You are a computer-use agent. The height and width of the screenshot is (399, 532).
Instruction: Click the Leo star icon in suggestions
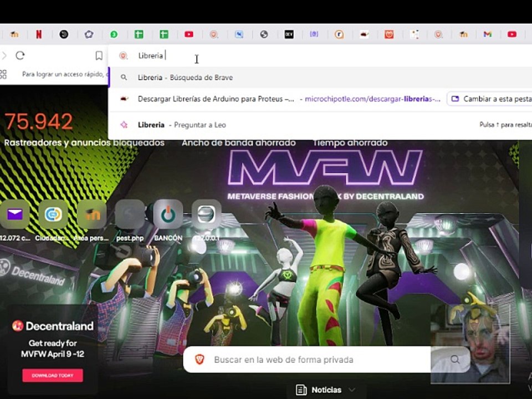pyautogui.click(x=124, y=125)
